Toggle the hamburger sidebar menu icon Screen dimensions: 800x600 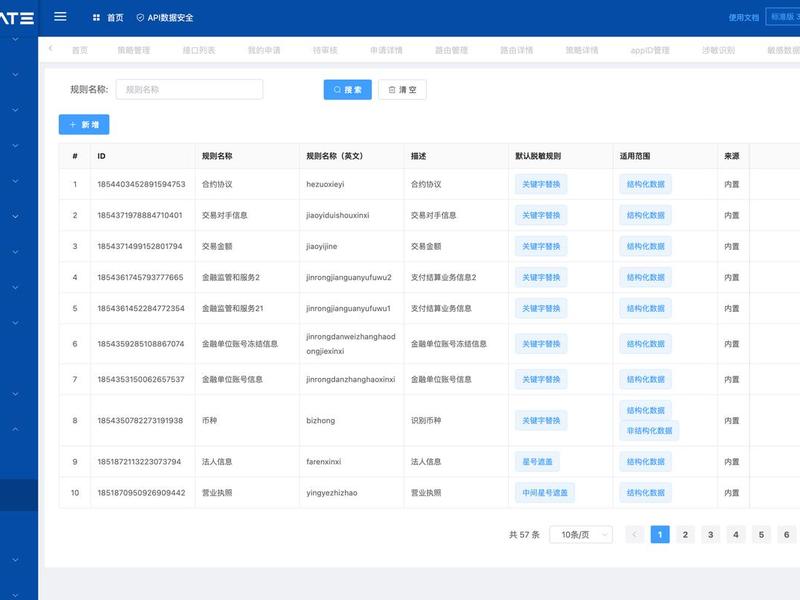click(60, 17)
